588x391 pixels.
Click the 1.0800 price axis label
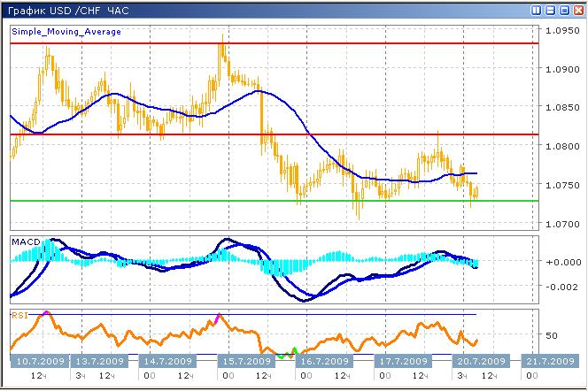[561, 147]
